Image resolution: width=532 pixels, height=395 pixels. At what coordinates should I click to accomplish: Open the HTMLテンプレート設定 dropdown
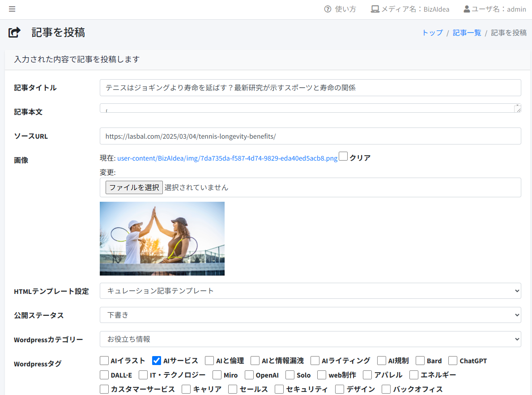pyautogui.click(x=310, y=290)
